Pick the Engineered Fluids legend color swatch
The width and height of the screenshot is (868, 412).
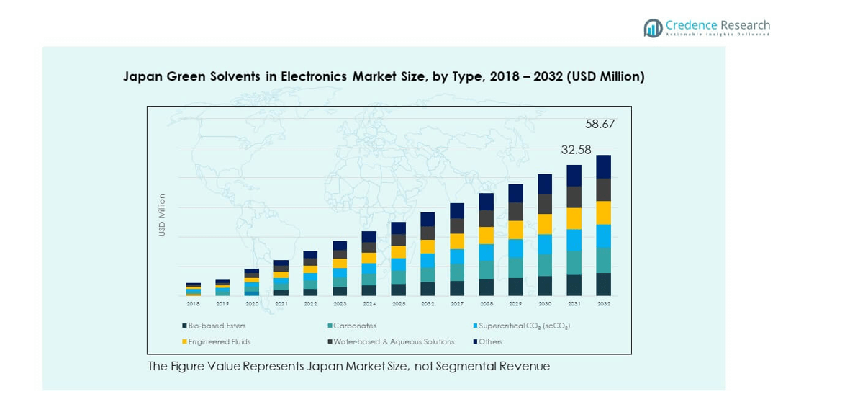183,341
